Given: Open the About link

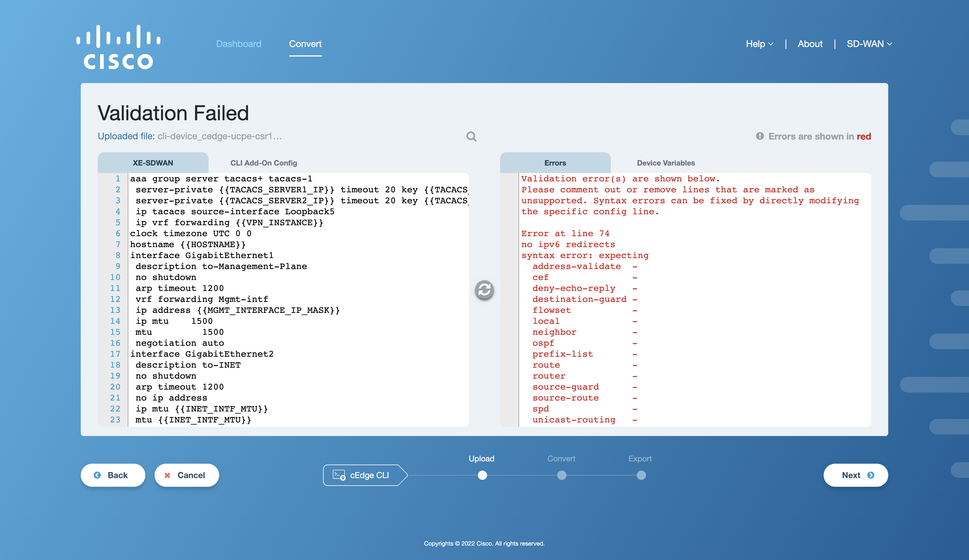Looking at the screenshot, I should click(x=810, y=44).
